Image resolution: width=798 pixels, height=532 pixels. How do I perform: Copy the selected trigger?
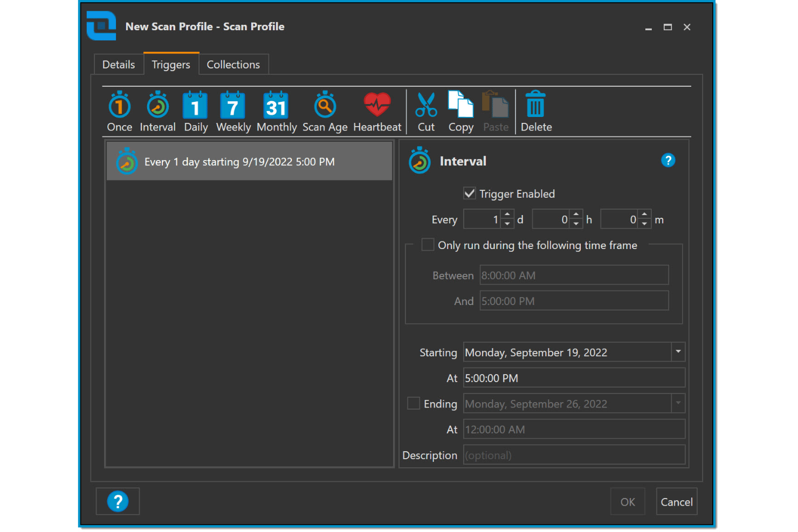[x=461, y=112]
